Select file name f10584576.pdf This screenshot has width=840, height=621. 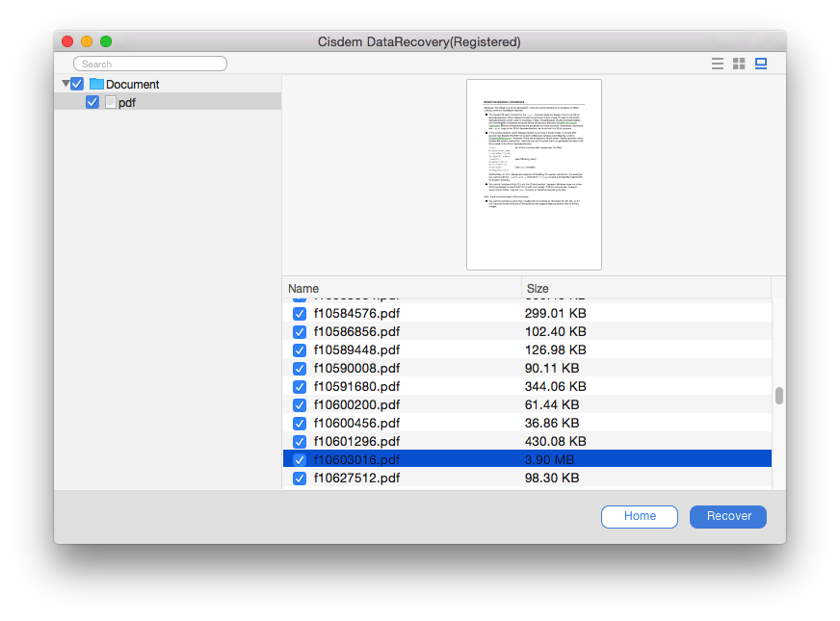[x=356, y=313]
